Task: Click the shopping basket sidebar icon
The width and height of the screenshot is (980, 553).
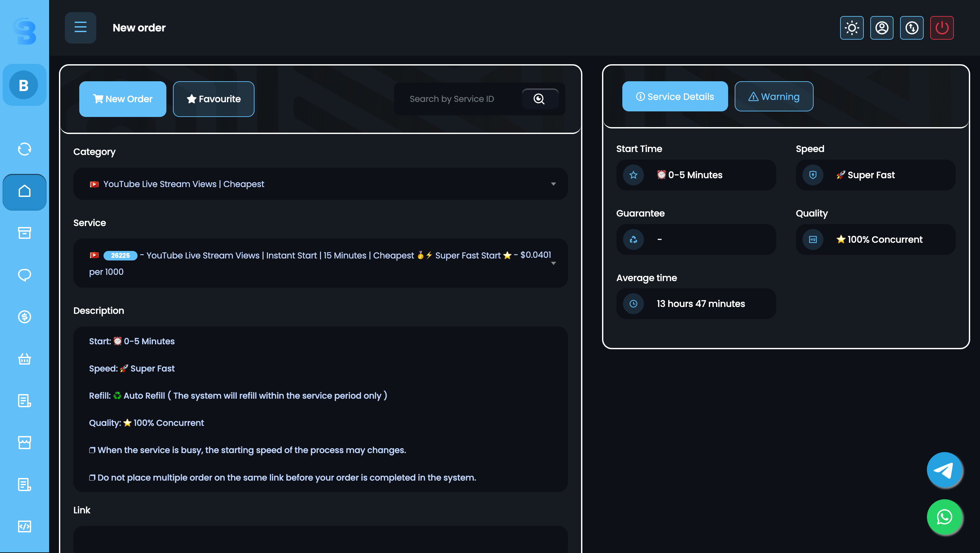Action: coord(24,358)
